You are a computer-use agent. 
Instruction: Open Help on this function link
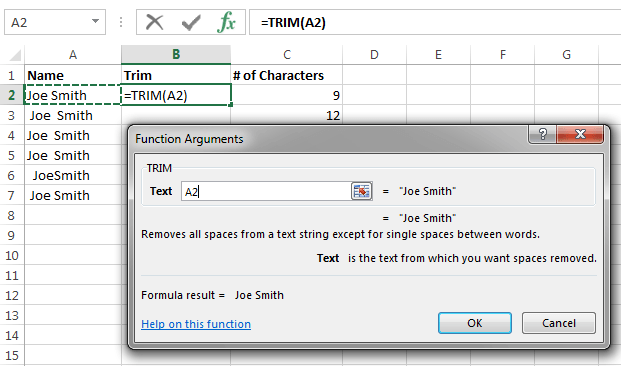pos(196,324)
